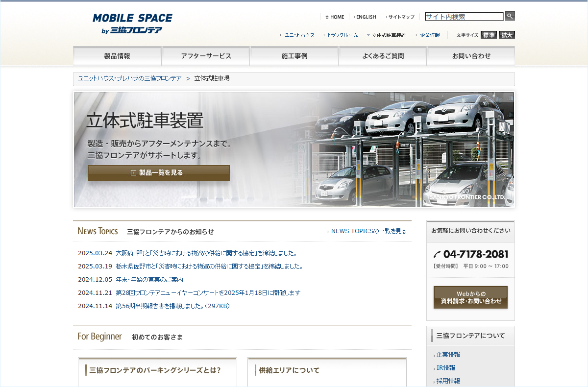Open the 施工事例 tab
This screenshot has width=588, height=387.
coord(294,56)
